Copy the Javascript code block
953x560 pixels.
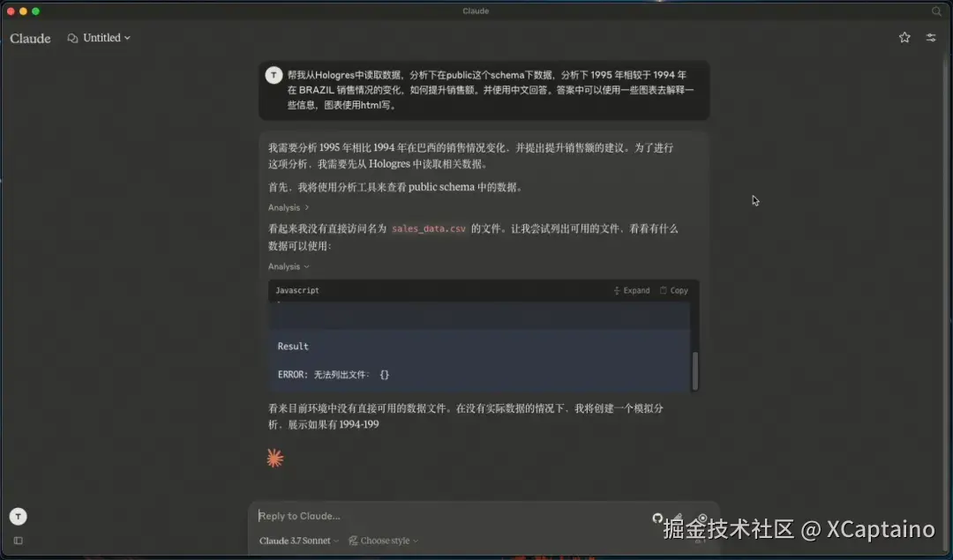click(x=674, y=291)
